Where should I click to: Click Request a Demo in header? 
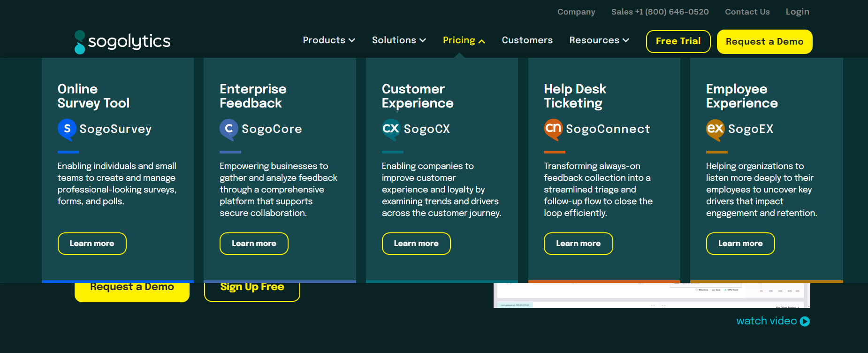[764, 42]
